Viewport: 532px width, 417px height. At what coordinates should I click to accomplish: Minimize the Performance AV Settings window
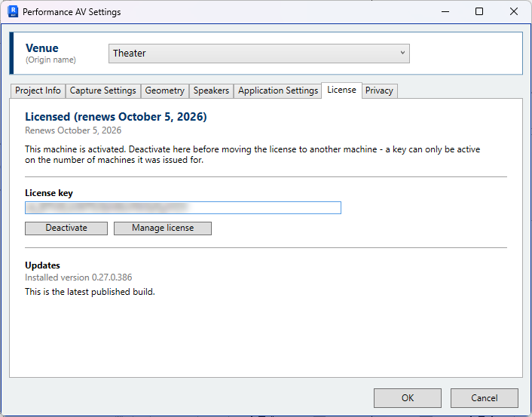(x=445, y=12)
